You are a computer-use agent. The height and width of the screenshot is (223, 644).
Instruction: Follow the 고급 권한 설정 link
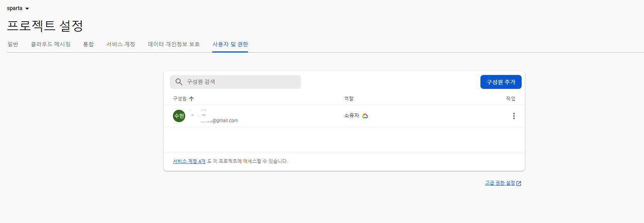coord(500,183)
